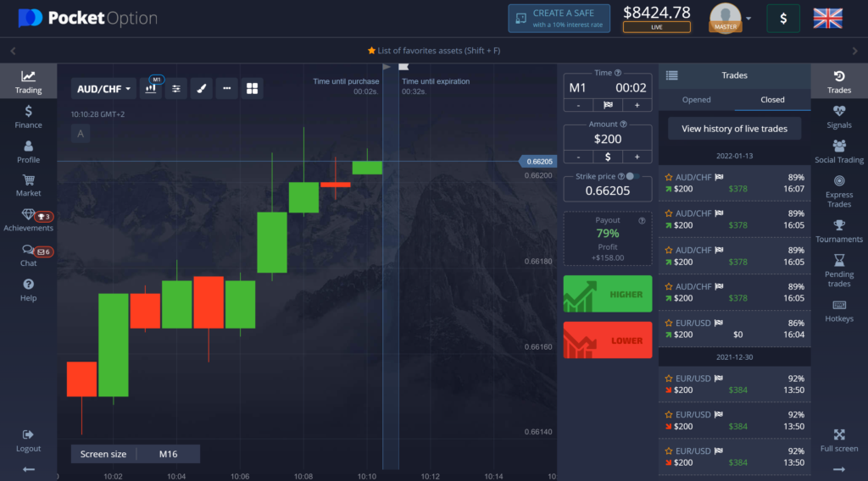Click Screen size label button
The height and width of the screenshot is (481, 868).
tap(103, 454)
